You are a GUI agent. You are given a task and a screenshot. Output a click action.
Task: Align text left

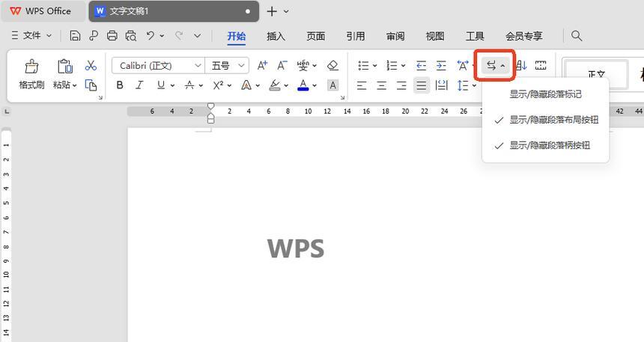tap(362, 85)
